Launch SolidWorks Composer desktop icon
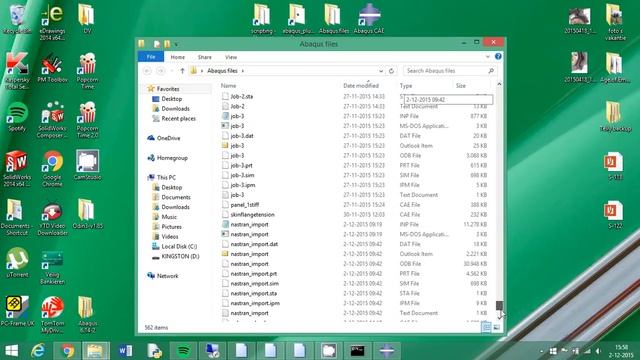Screen dimensions: 640x360 pyautogui.click(x=52, y=120)
